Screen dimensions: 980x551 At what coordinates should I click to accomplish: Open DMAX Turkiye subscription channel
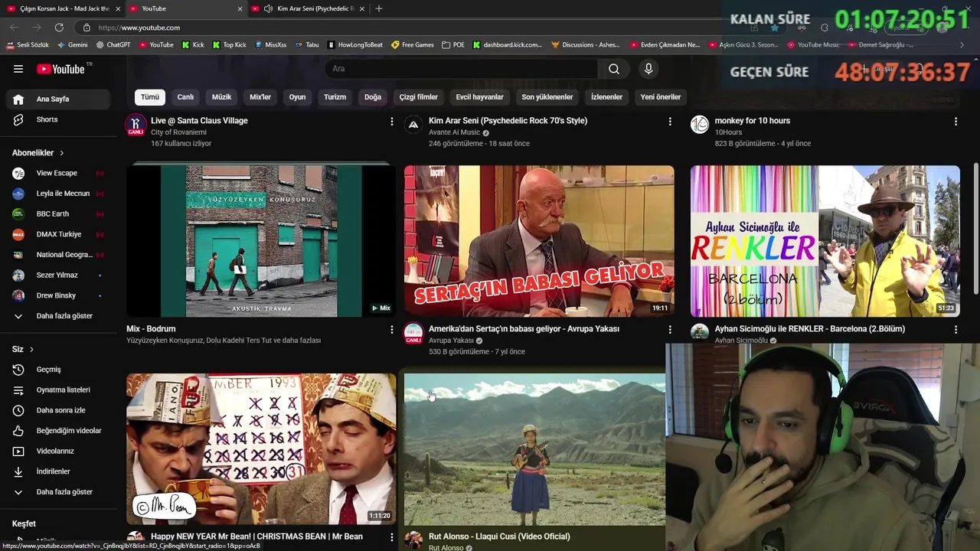59,234
